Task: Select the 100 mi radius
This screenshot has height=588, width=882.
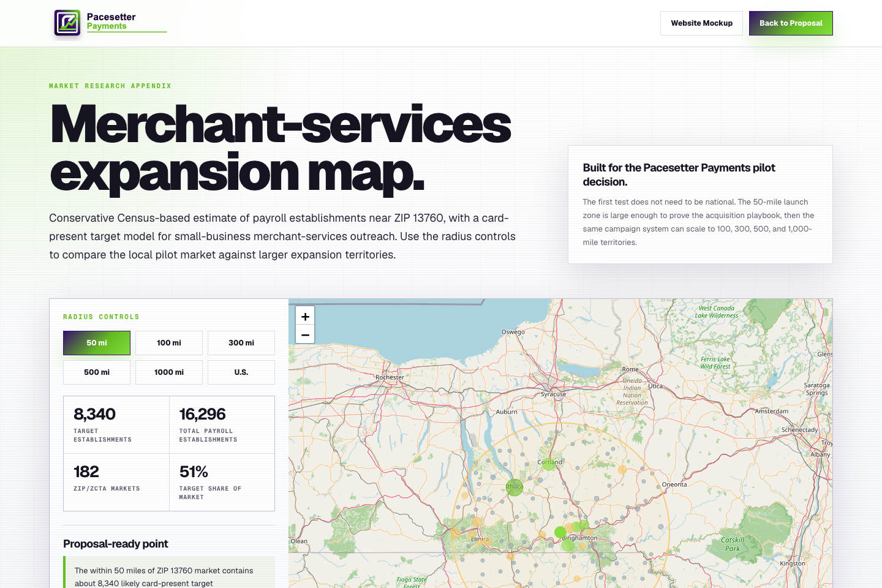Action: click(x=169, y=343)
